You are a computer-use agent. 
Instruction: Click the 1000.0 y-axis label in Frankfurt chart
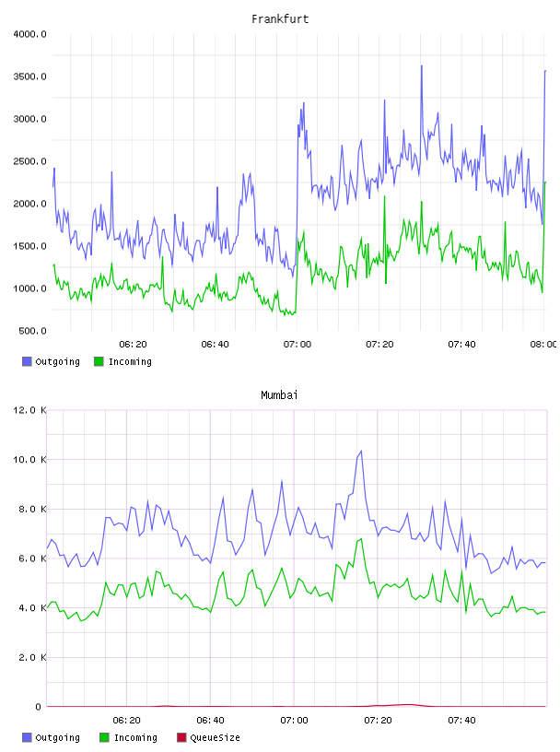click(29, 288)
